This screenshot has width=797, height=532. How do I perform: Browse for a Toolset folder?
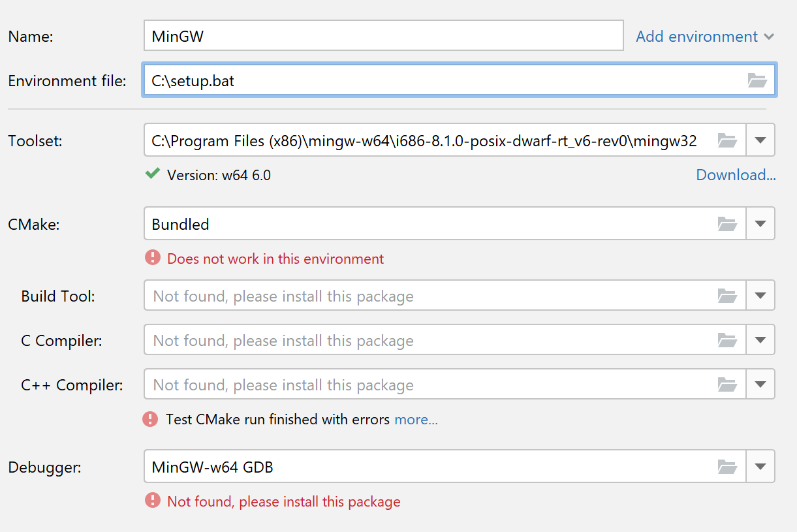[x=727, y=140]
